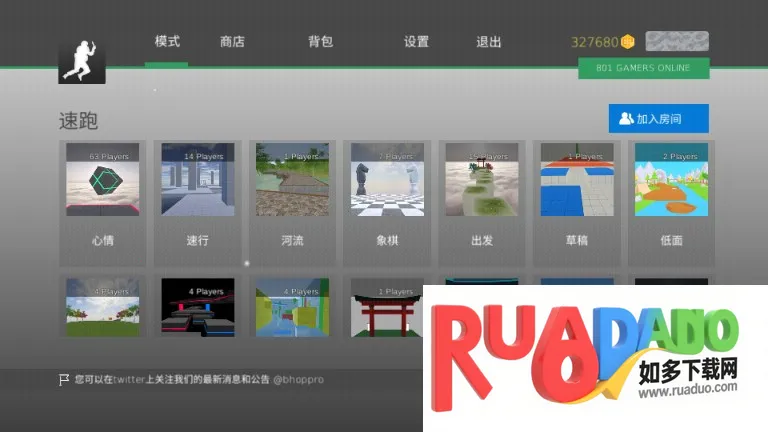Open the 模式 tab
This screenshot has height=432, width=768.
[x=167, y=42]
